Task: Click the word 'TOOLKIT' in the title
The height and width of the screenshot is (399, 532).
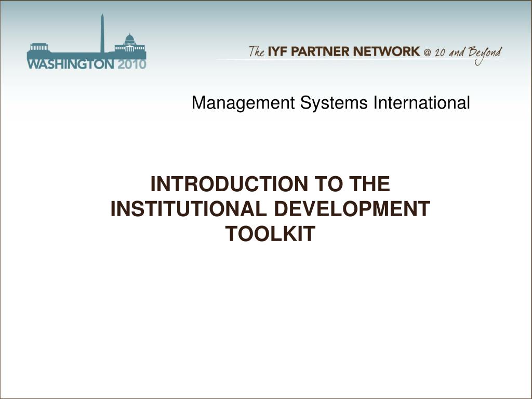Action: click(270, 234)
